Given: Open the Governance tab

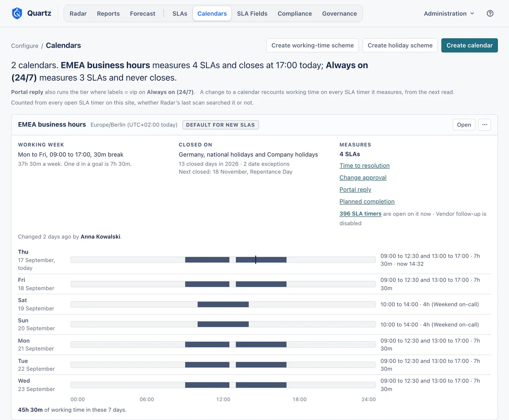Looking at the screenshot, I should [339, 13].
